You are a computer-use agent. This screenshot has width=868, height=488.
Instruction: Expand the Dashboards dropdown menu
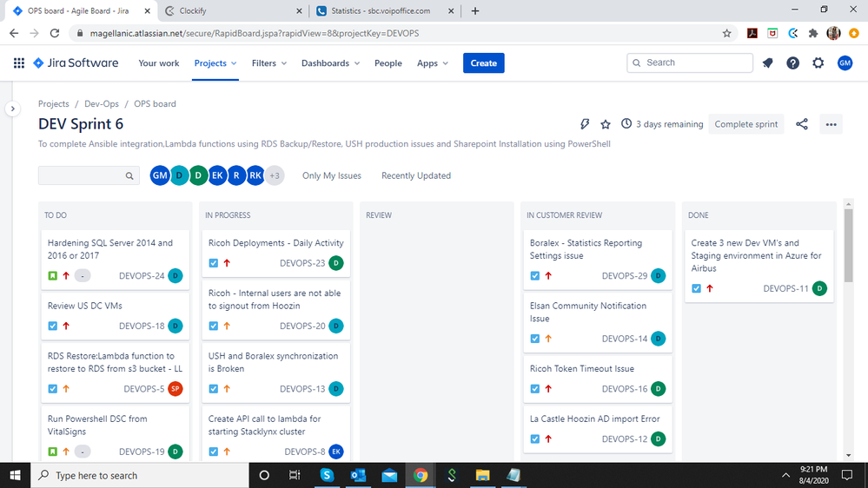point(330,63)
